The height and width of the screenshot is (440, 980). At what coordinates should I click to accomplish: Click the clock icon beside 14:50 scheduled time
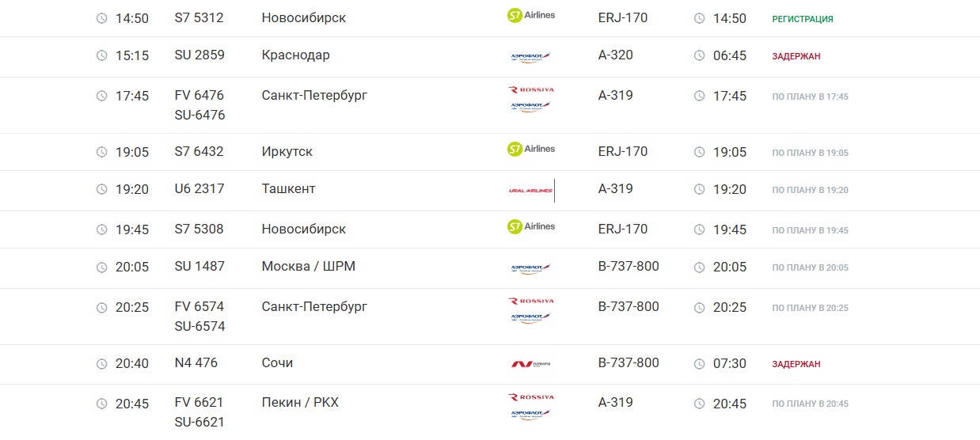(101, 18)
